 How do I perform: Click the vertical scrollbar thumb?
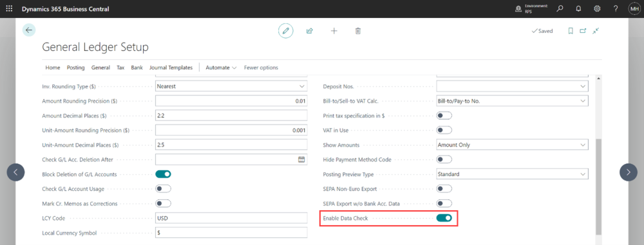click(598, 186)
